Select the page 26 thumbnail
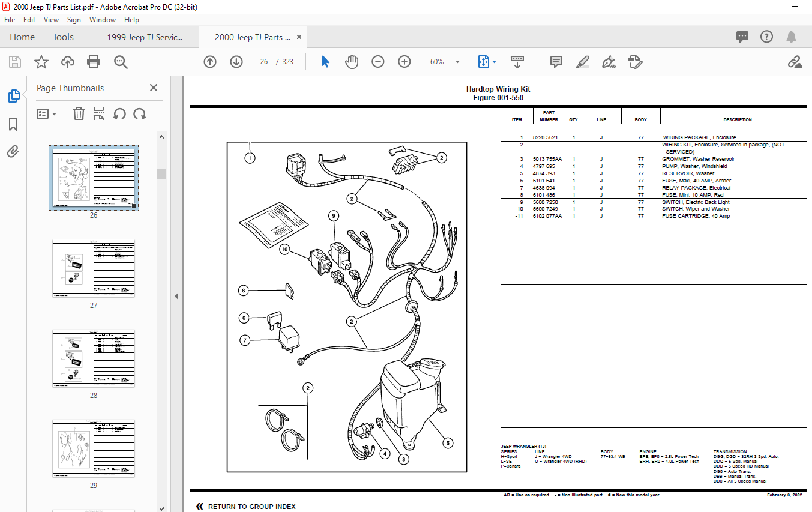The height and width of the screenshot is (512, 812). [x=94, y=178]
